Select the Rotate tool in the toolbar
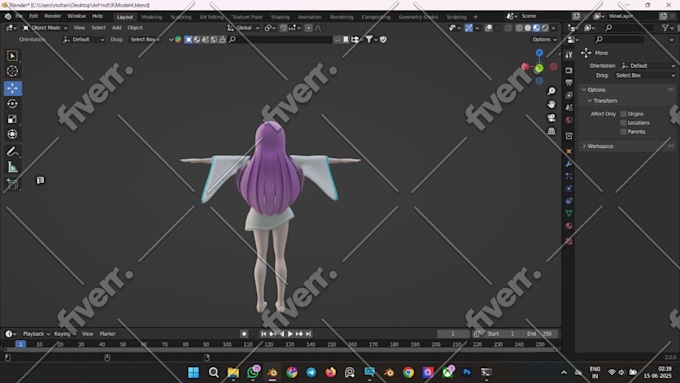The image size is (680, 383). pos(12,104)
